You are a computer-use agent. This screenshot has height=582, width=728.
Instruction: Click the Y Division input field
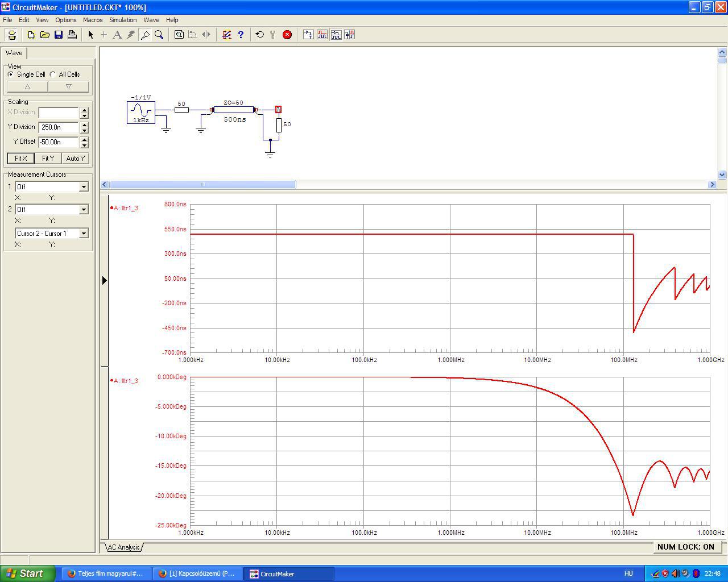point(59,127)
